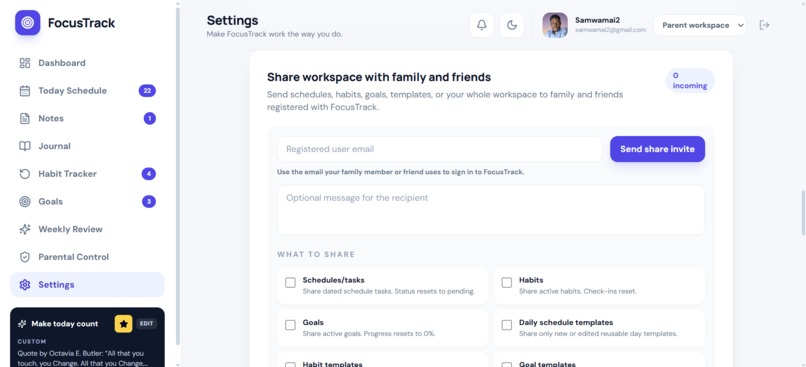This screenshot has width=806, height=367.
Task: Open the Parental Control shield icon
Action: 25,258
